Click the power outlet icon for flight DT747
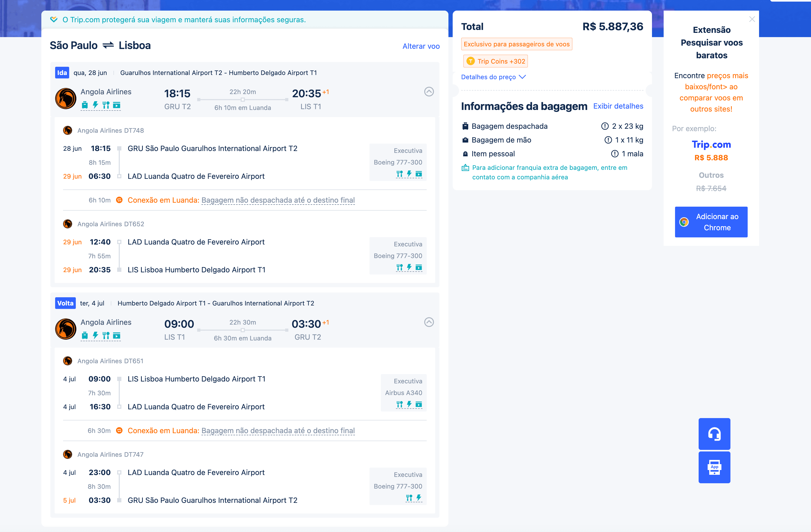This screenshot has width=811, height=532. pos(418,498)
